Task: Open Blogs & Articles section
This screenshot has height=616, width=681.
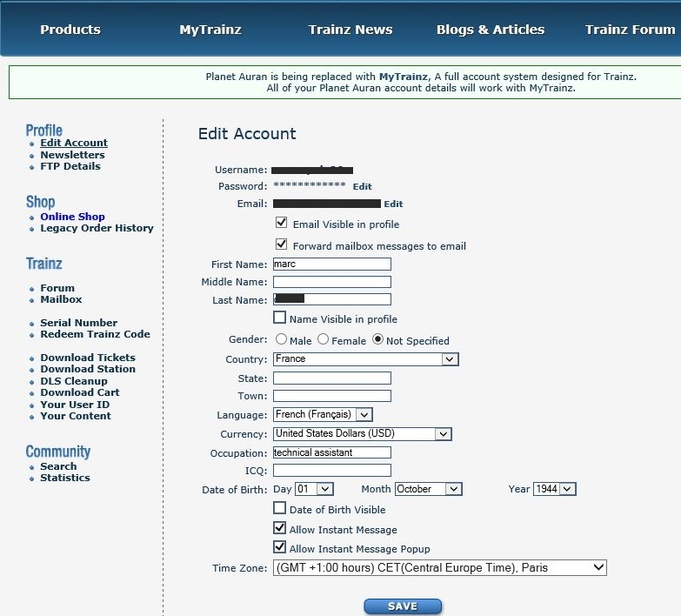Action: 491,29
